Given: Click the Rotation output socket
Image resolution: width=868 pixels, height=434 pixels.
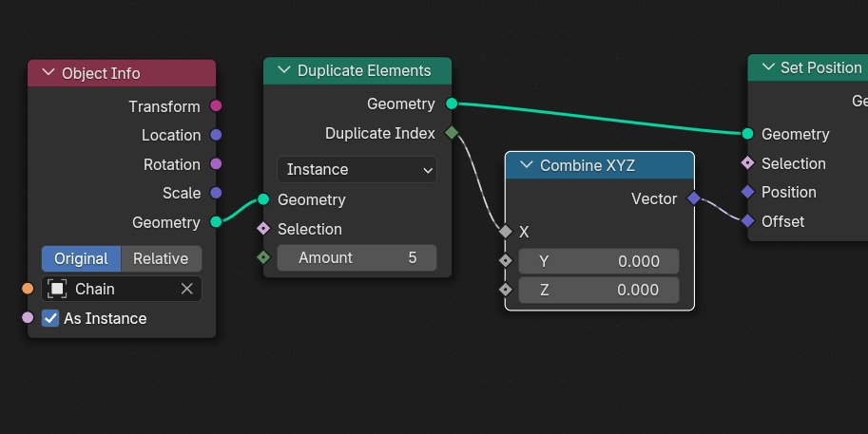Looking at the screenshot, I should pos(216,163).
